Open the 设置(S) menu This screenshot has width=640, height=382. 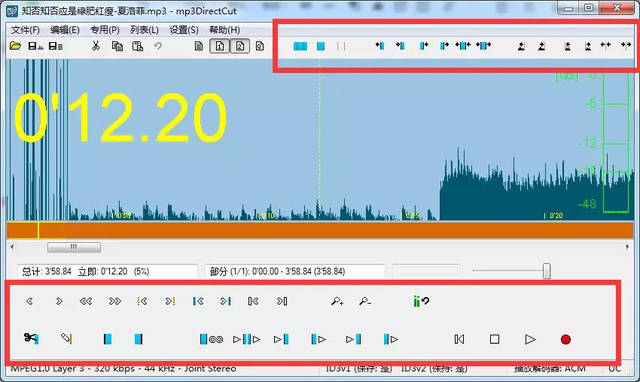[x=184, y=30]
